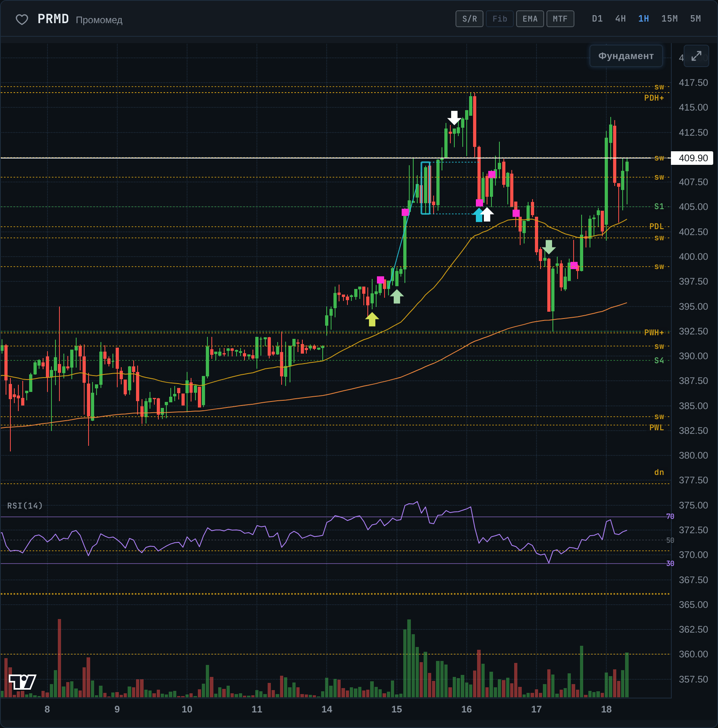Click the 357.50 price axis value

tap(693, 679)
